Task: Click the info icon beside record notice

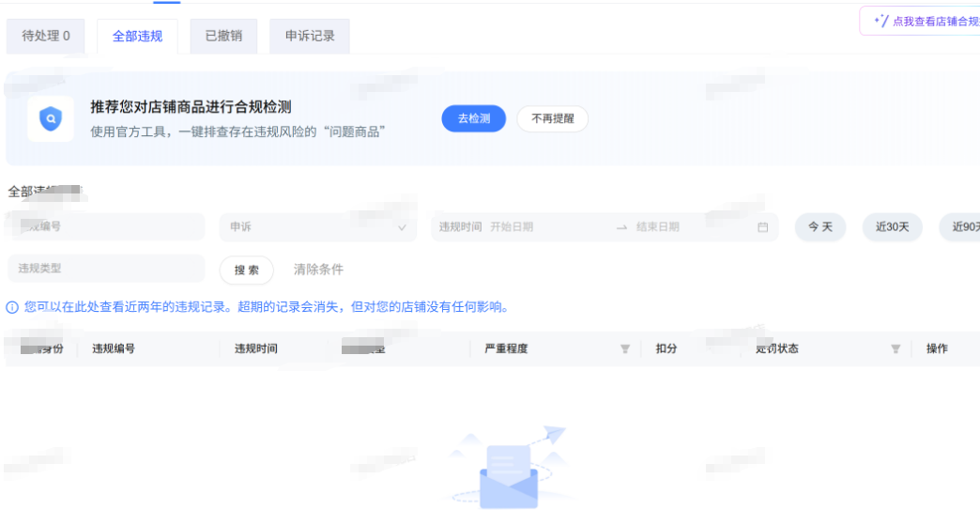Action: (12, 307)
